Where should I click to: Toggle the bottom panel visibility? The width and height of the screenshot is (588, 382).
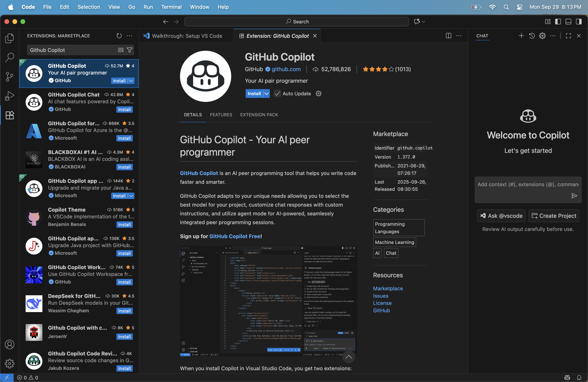[x=568, y=22]
